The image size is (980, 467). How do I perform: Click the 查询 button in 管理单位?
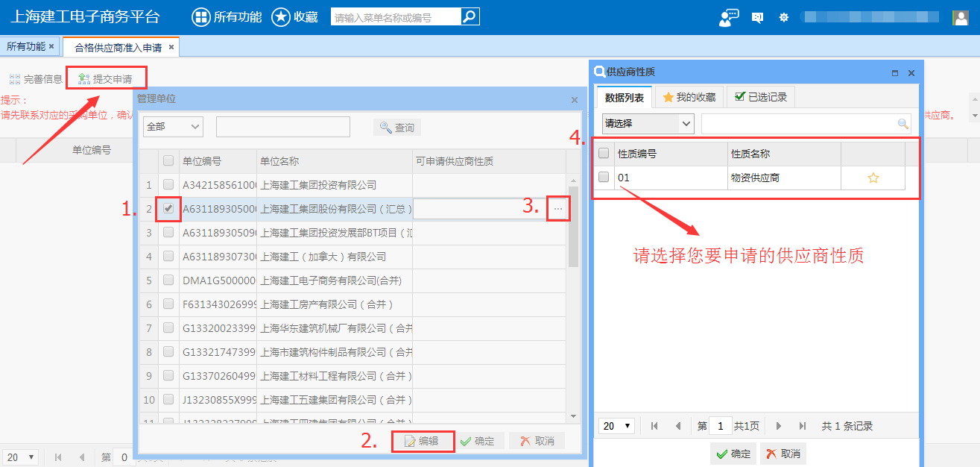pos(397,128)
